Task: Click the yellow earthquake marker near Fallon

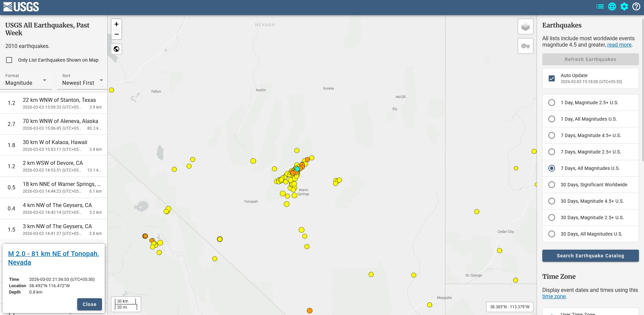Action: click(112, 90)
